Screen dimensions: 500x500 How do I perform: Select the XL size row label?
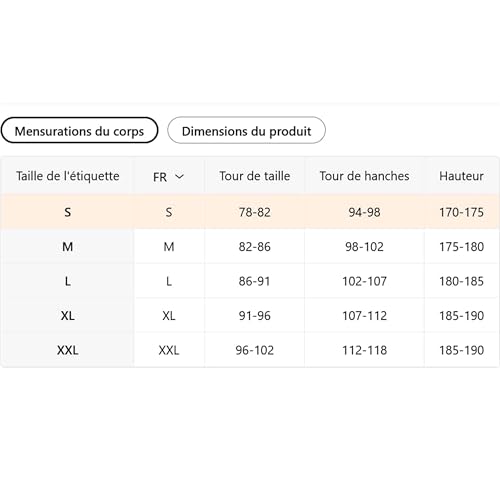68,316
